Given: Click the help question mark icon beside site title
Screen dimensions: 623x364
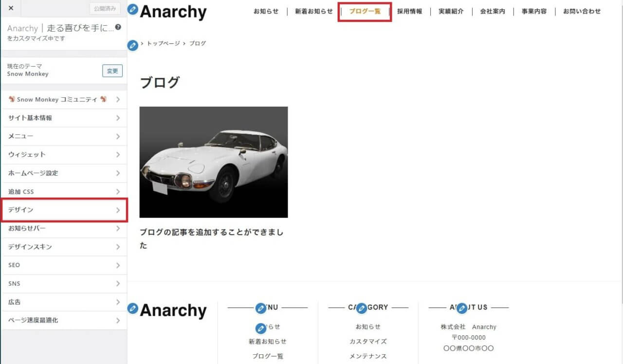Looking at the screenshot, I should coord(118,28).
